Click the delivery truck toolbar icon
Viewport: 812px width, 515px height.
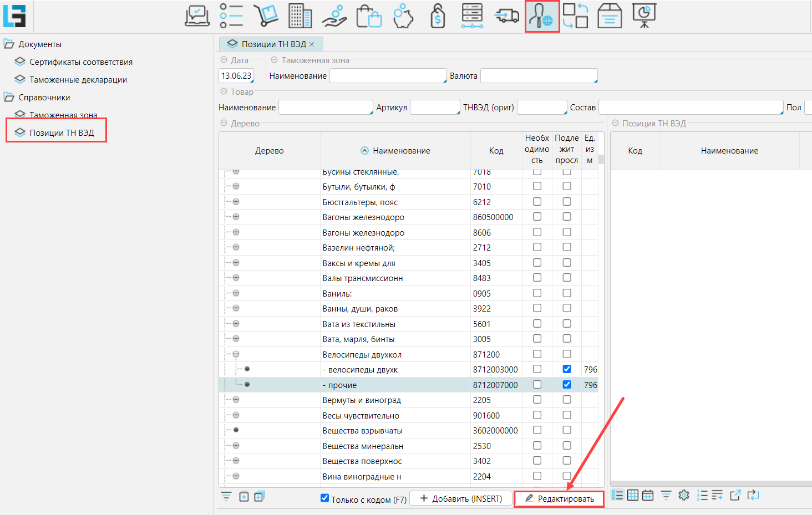[506, 16]
